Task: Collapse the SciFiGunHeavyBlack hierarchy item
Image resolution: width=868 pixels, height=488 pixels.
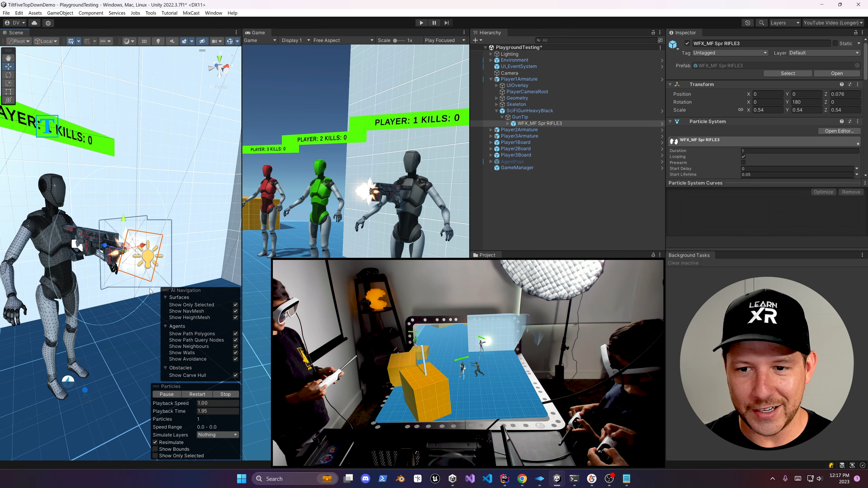Action: point(496,111)
